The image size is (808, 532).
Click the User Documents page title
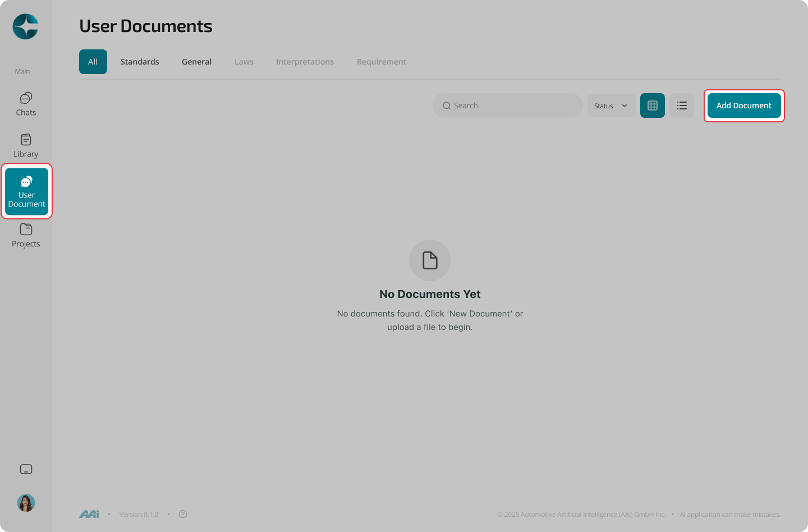146,26
